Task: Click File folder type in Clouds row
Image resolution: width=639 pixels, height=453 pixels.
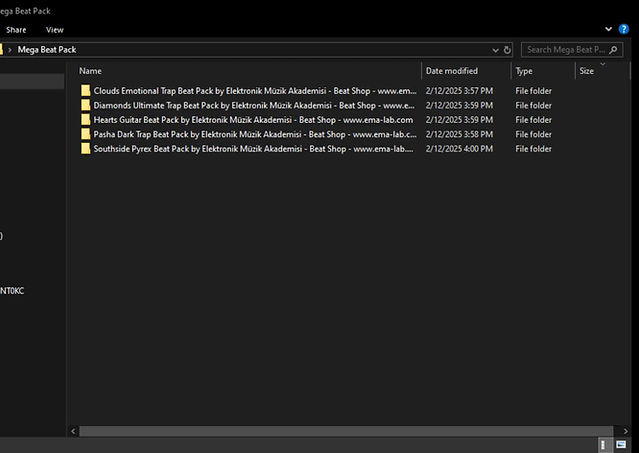Action: [533, 90]
